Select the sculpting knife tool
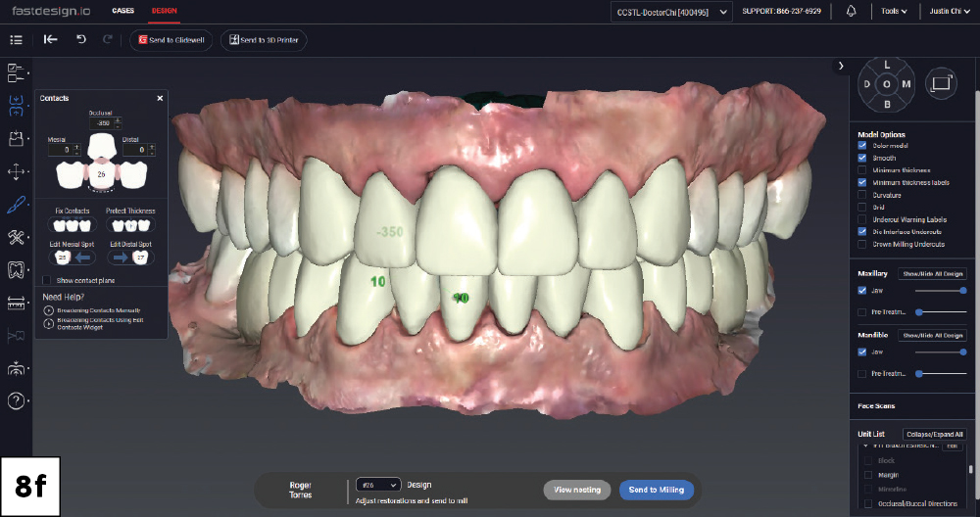Image resolution: width=980 pixels, height=517 pixels. (x=17, y=205)
